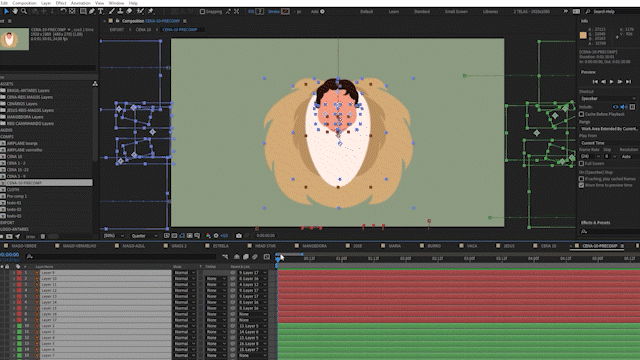Open the Spacebar shortcut dropdown
Image resolution: width=640 pixels, height=360 pixels.
click(x=607, y=98)
